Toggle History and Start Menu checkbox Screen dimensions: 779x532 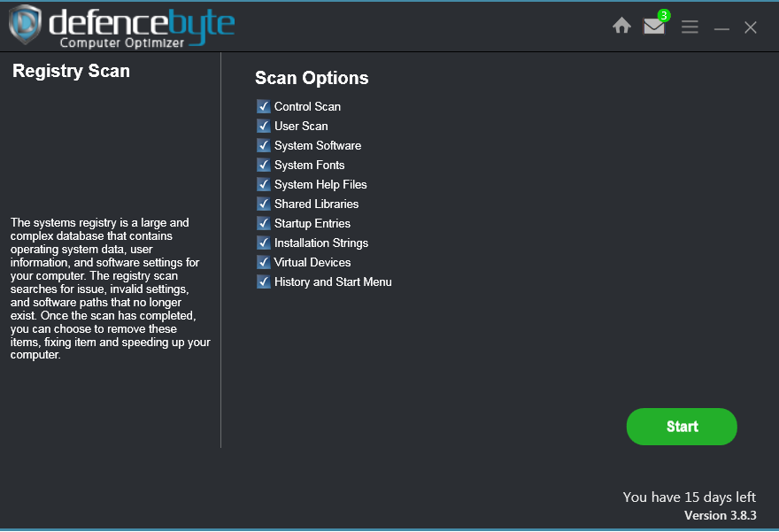pyautogui.click(x=263, y=281)
